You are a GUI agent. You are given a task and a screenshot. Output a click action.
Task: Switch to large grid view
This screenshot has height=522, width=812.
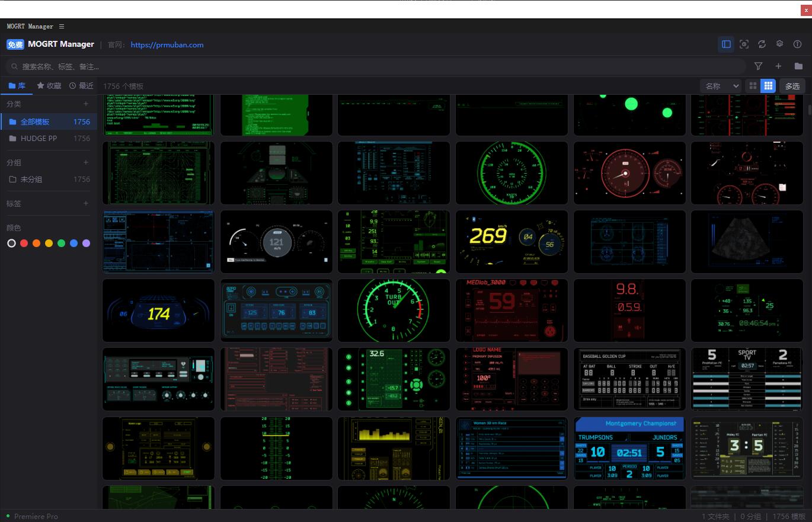coord(753,86)
